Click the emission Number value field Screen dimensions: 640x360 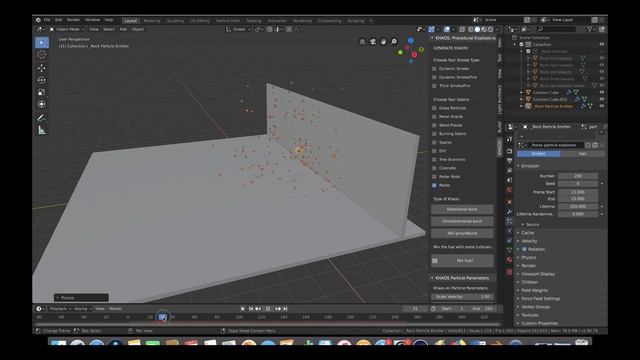[x=578, y=176]
